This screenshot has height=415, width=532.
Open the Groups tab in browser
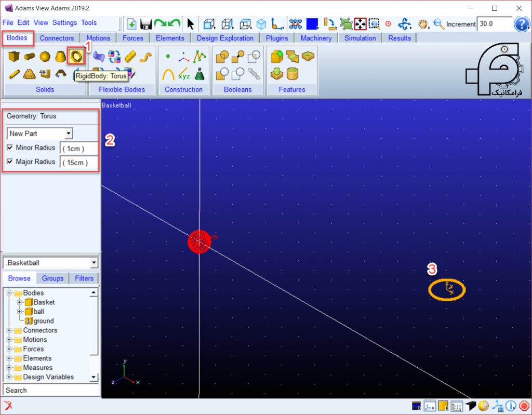52,278
